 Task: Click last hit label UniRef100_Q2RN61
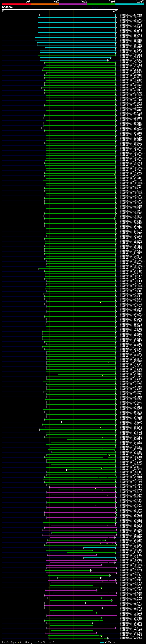coord(131,638)
